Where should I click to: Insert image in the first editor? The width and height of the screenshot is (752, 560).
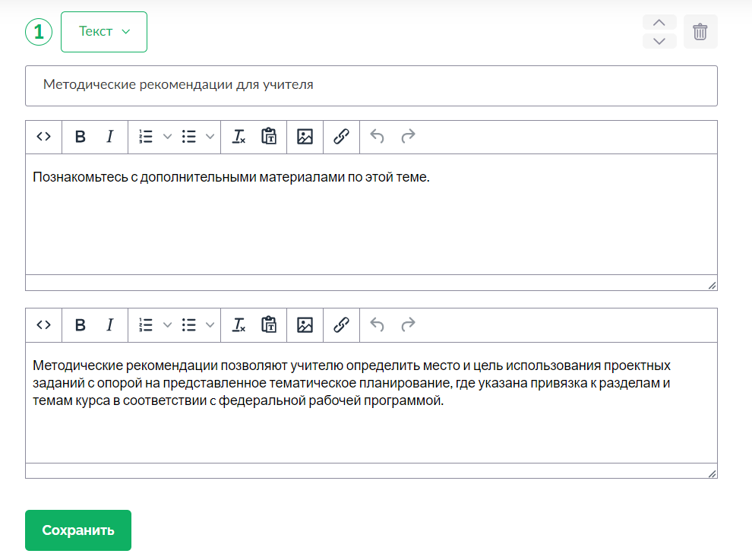[x=305, y=137]
